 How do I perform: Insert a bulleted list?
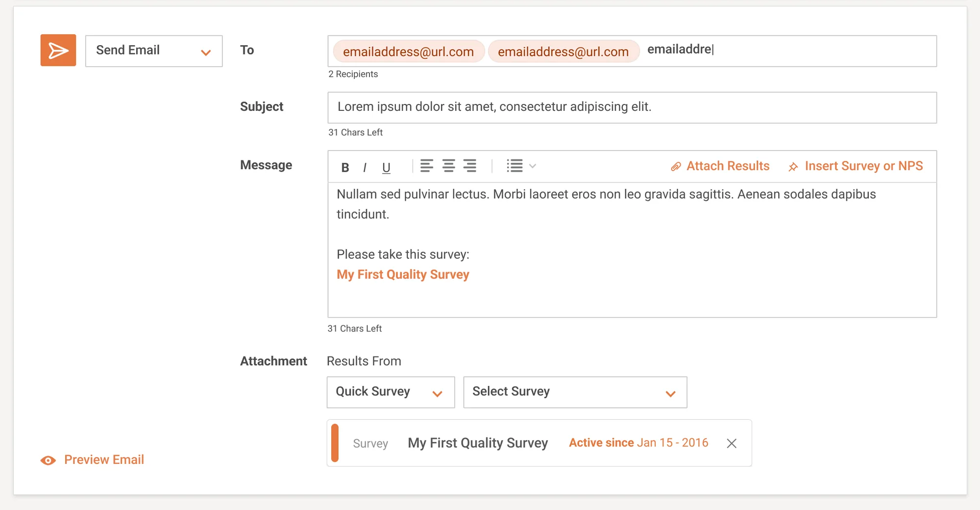point(514,166)
